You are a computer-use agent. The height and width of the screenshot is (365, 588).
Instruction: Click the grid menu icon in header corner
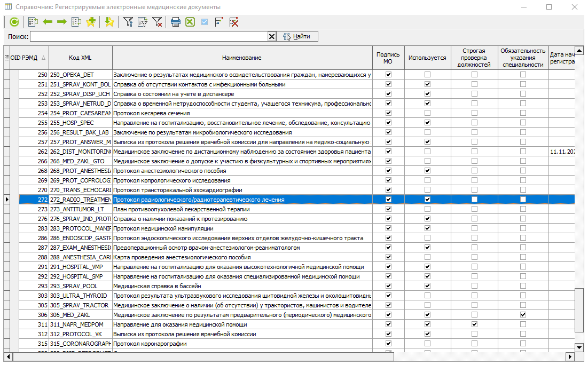click(x=7, y=58)
